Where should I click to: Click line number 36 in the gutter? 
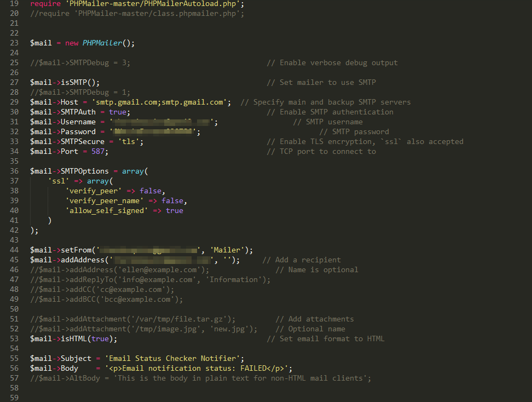pos(14,171)
